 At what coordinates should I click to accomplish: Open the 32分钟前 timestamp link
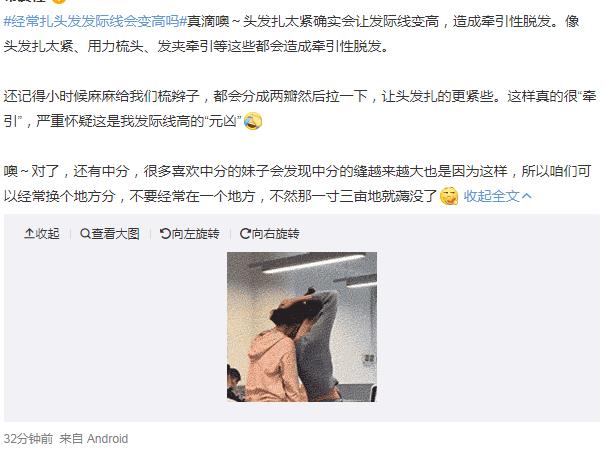point(28,439)
